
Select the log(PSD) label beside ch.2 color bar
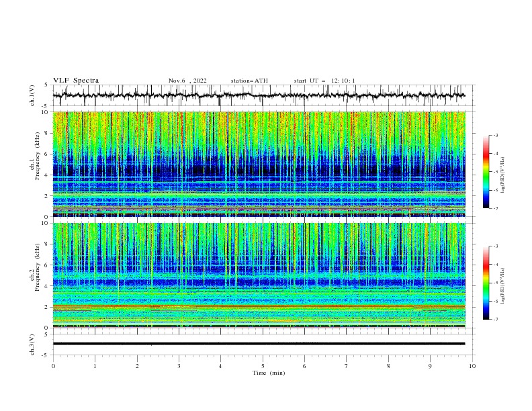pyautogui.click(x=503, y=286)
